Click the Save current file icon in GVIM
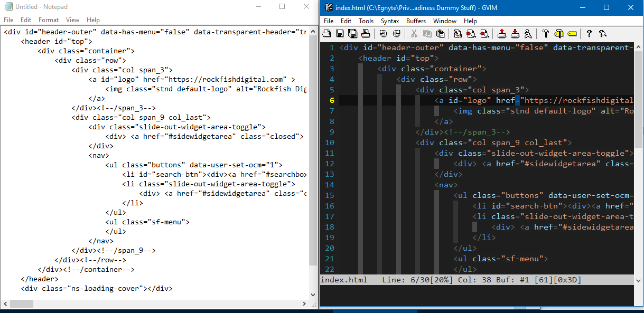644x313 pixels. pyautogui.click(x=340, y=34)
